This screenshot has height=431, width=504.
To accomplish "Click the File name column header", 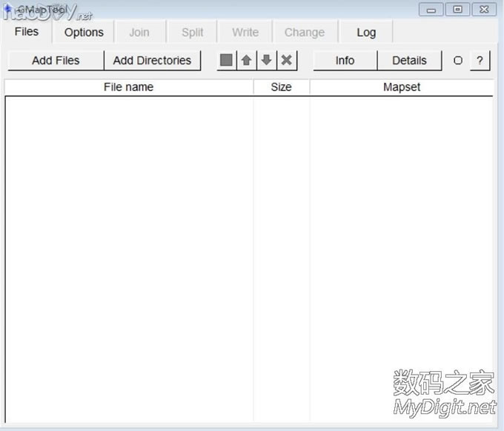I will (128, 87).
